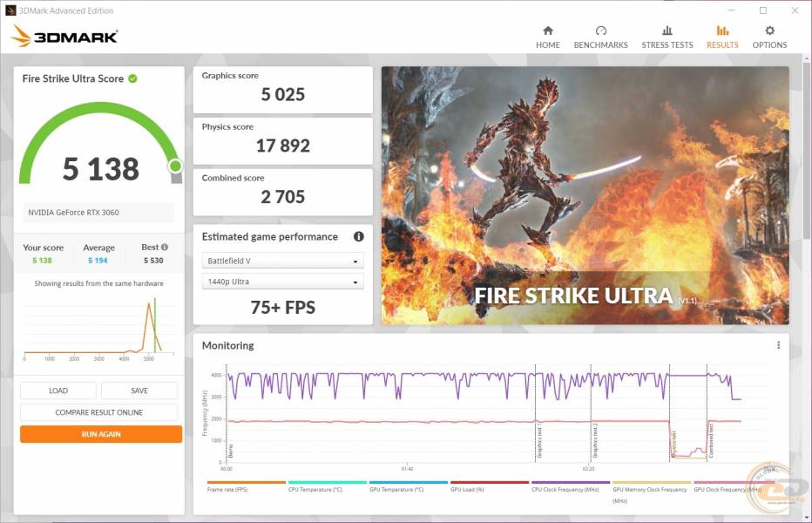Open the Home tab icon

(x=548, y=31)
